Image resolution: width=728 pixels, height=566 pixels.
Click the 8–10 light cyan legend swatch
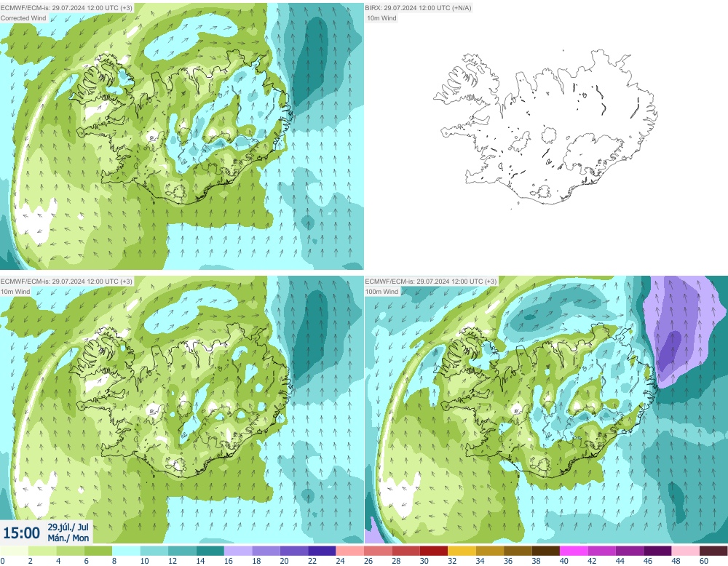tap(126, 551)
